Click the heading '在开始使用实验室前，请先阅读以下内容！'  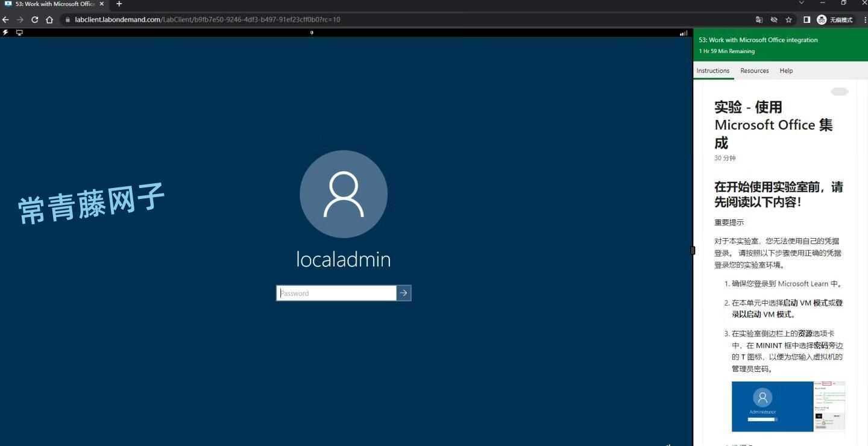779,195
